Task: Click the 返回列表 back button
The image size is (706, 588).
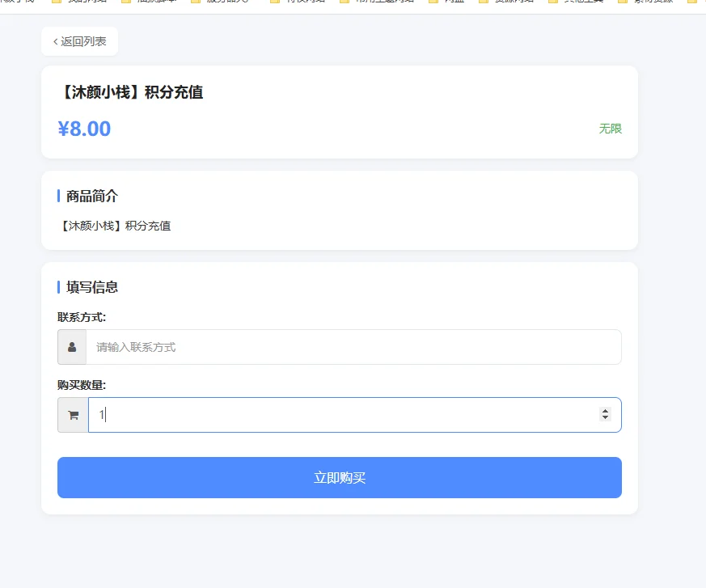Action: tap(78, 40)
